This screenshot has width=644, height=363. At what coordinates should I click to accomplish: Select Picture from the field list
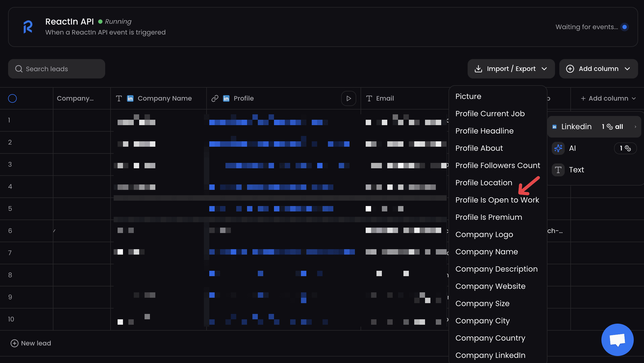(x=468, y=96)
